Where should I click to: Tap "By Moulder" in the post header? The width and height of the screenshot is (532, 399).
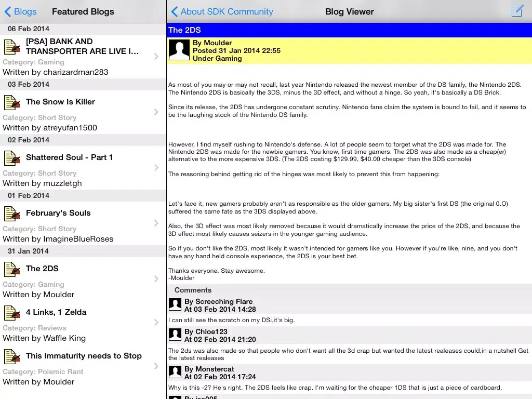tap(212, 43)
